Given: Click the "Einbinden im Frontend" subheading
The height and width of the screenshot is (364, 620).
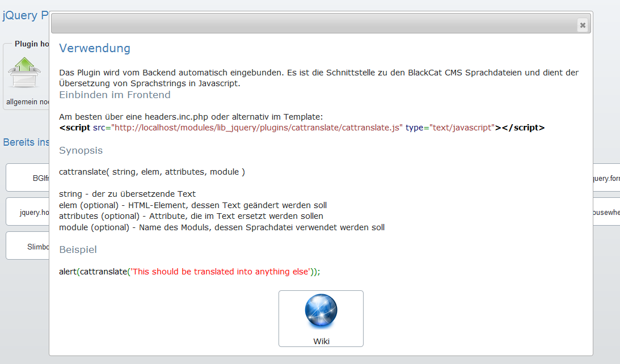Looking at the screenshot, I should point(115,95).
